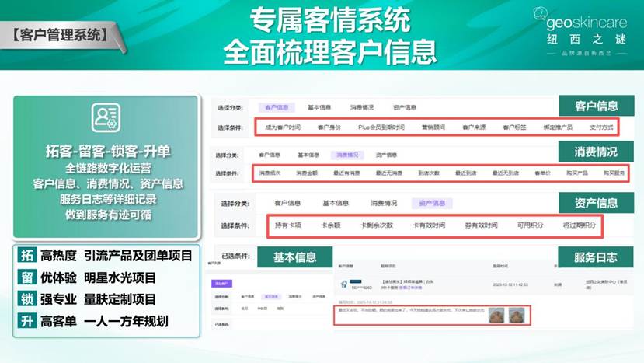Viewport: 644px width, 363px height.
Task: Click the 拓 badge beside 高热度
Action: 27,255
